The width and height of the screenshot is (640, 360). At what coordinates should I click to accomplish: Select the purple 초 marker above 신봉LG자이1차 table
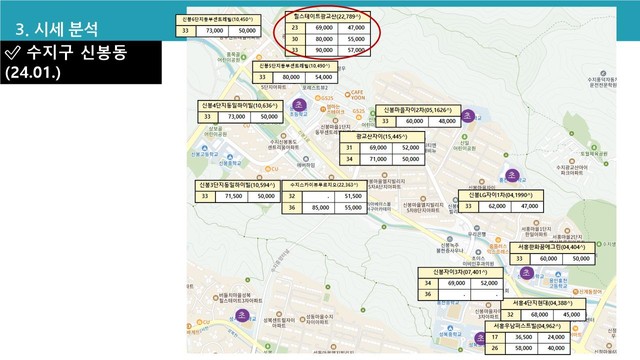pyautogui.click(x=512, y=176)
